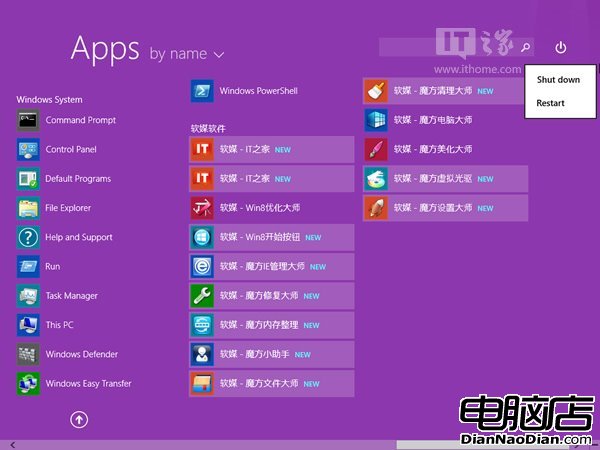Image resolution: width=600 pixels, height=450 pixels.
Task: Open the Windows Defender icon
Action: tap(28, 354)
